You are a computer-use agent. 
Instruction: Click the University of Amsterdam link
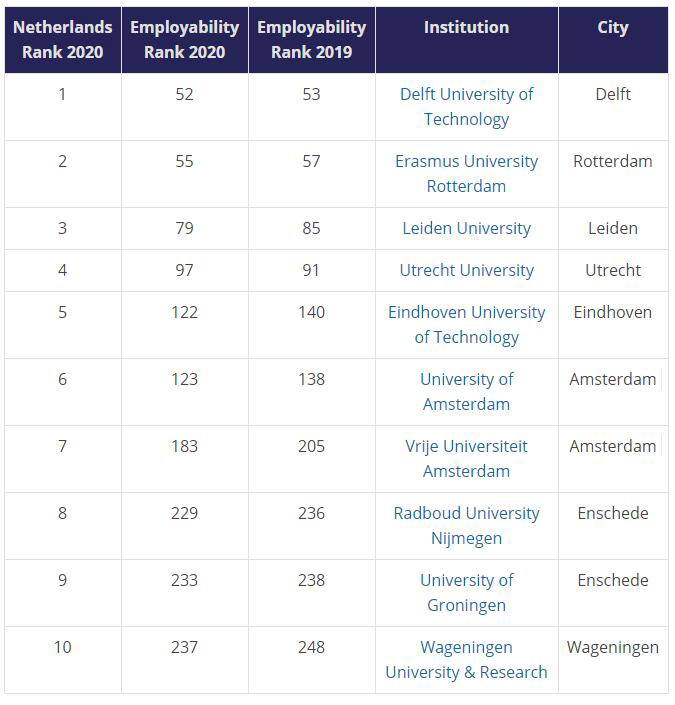click(466, 391)
